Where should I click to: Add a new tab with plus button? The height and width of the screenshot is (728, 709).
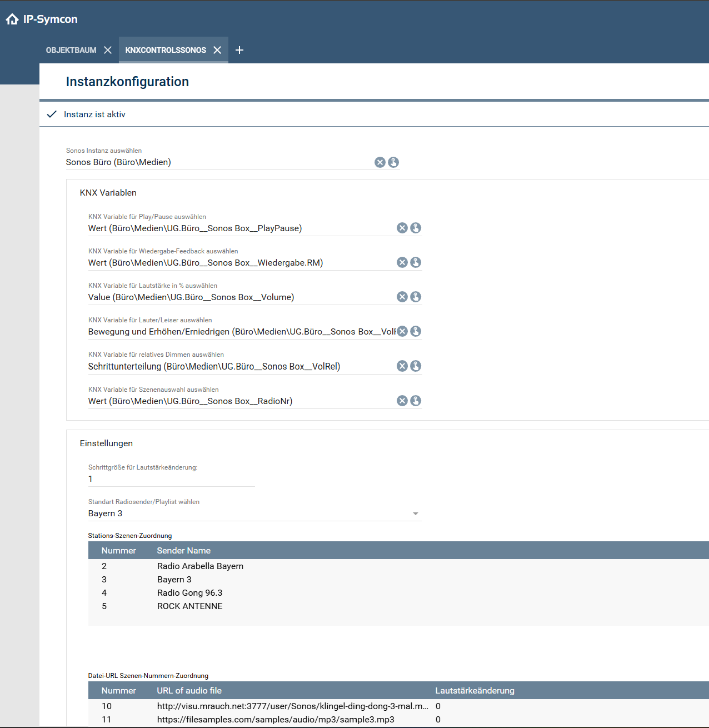pos(239,50)
